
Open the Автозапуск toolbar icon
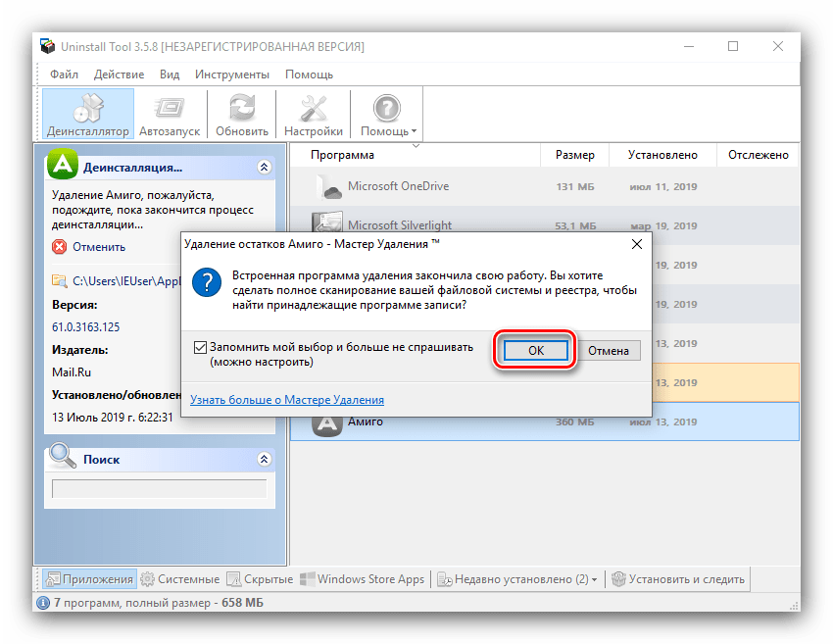click(170, 108)
